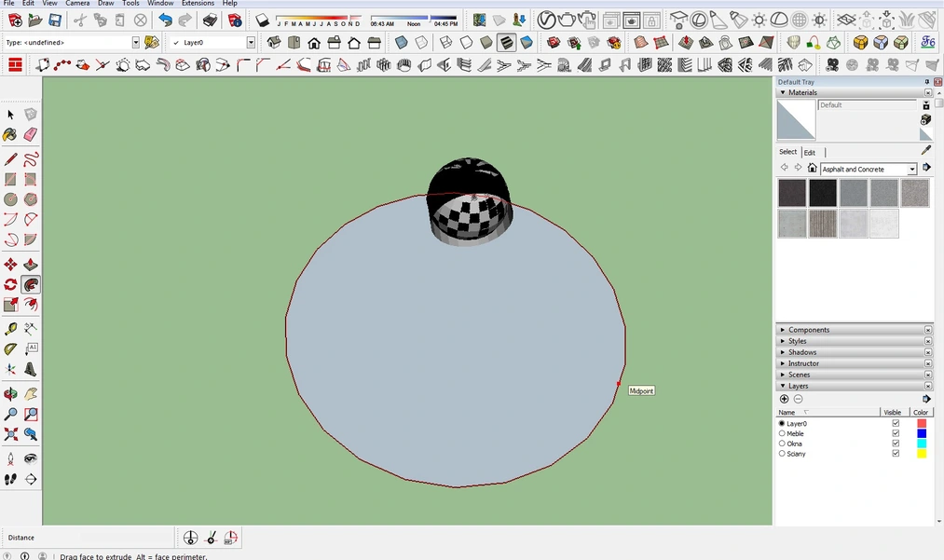The image size is (944, 560).
Task: Click the Create Material icon in Materials panel
Action: coord(925,119)
